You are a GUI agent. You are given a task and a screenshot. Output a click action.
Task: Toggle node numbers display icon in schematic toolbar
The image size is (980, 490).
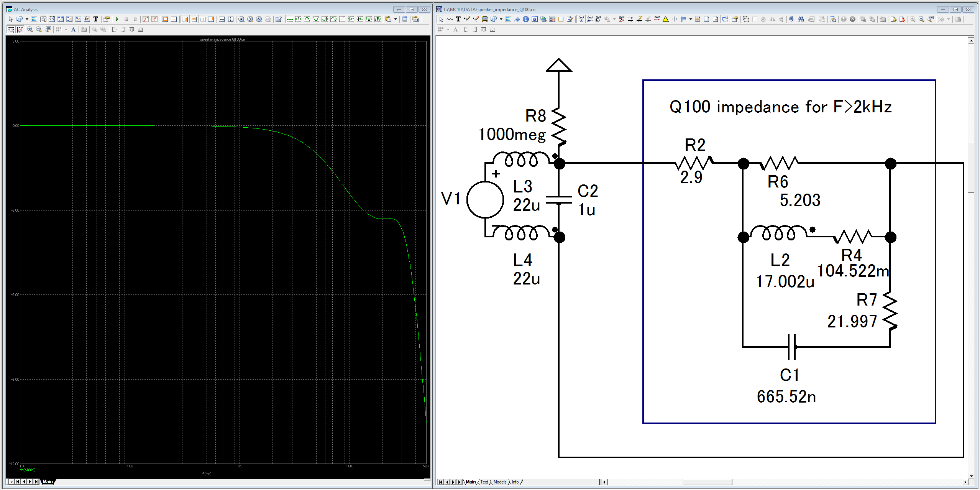[599, 19]
